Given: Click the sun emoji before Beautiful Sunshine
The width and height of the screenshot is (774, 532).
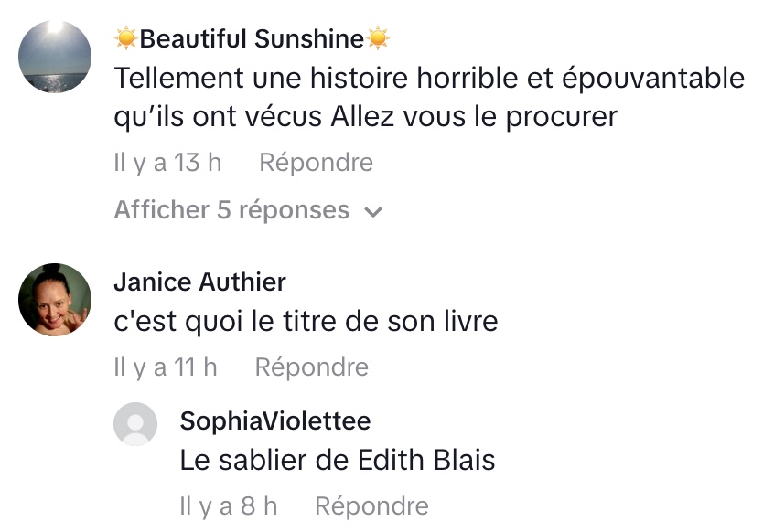Looking at the screenshot, I should [126, 38].
